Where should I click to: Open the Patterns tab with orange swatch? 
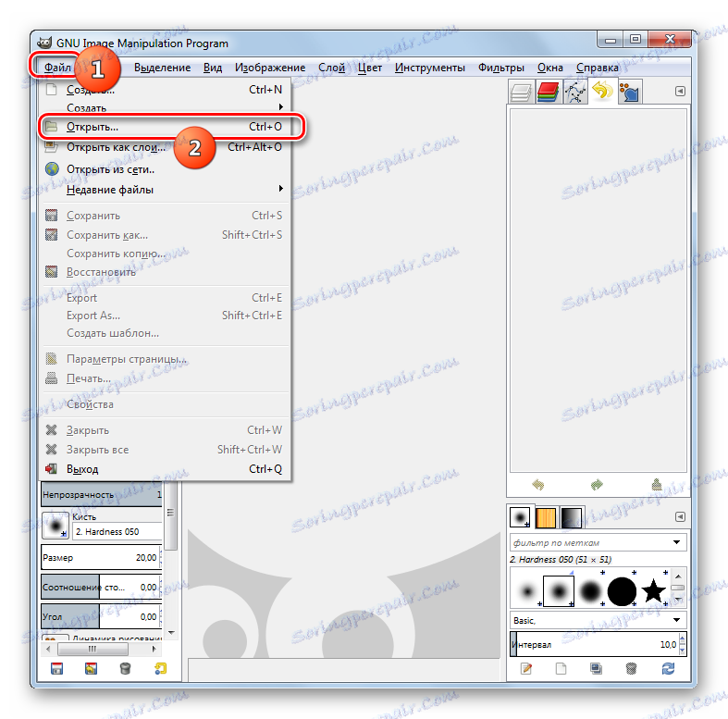(546, 517)
